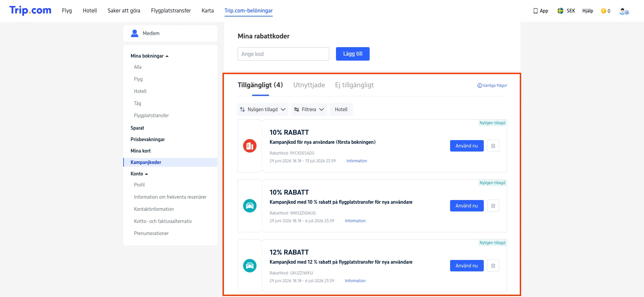This screenshot has height=297, width=644.
Task: Open Profil under Konto
Action: click(139, 185)
